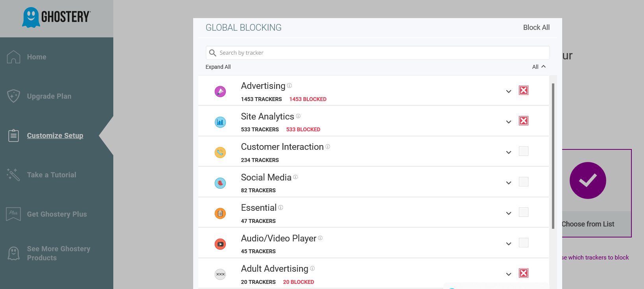Click the 45 TRACKERS count text

[x=258, y=251]
